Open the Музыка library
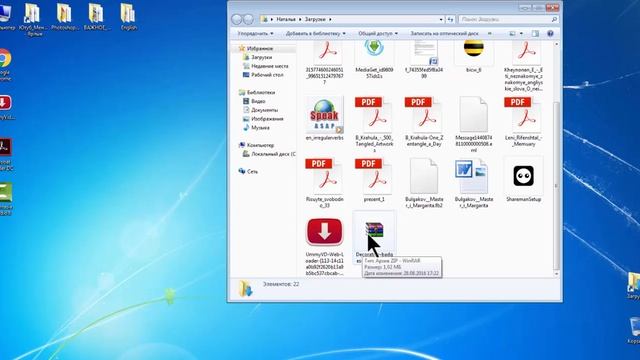The height and width of the screenshot is (360, 640). click(260, 128)
